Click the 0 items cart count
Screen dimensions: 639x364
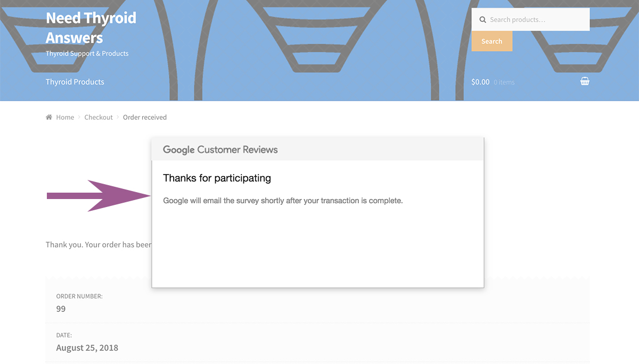pyautogui.click(x=504, y=82)
